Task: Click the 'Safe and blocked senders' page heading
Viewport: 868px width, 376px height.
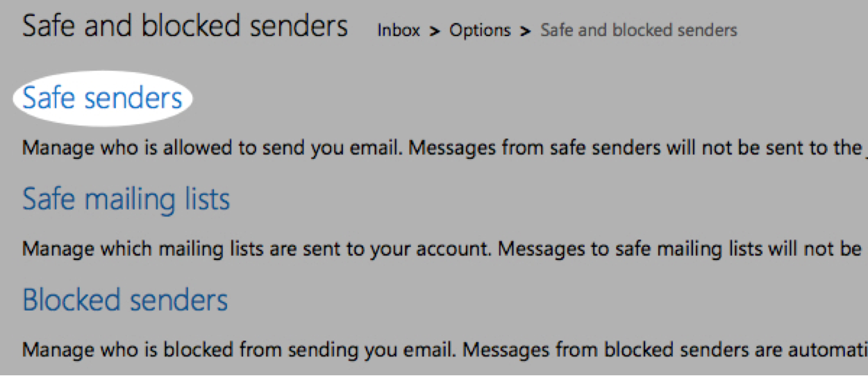Action: point(185,27)
